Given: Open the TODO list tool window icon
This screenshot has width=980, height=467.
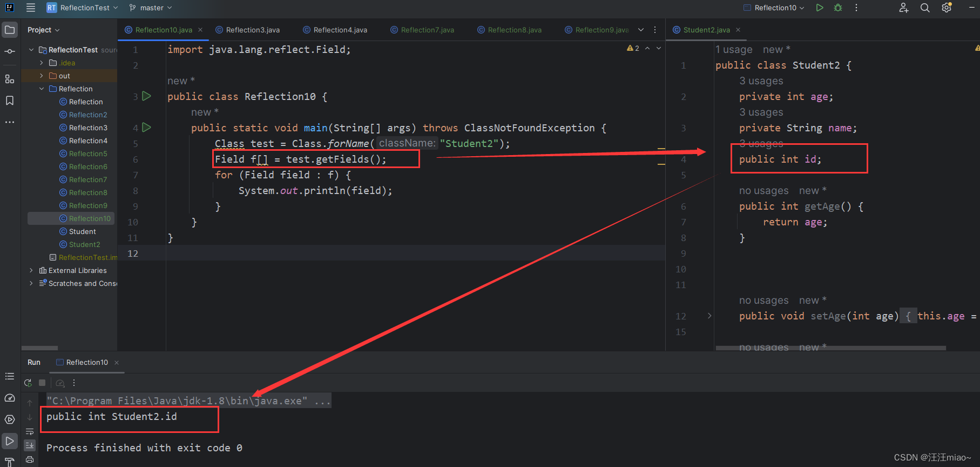Looking at the screenshot, I should (x=10, y=376).
